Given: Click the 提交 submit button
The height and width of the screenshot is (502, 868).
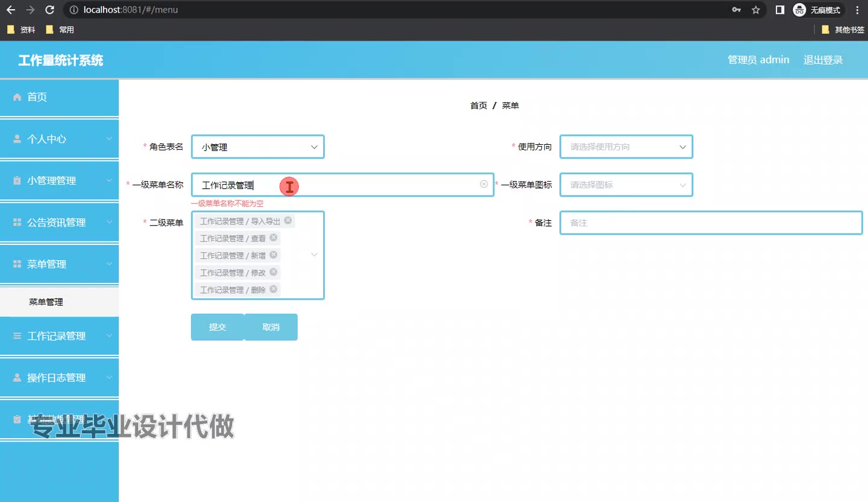Looking at the screenshot, I should click(x=218, y=327).
